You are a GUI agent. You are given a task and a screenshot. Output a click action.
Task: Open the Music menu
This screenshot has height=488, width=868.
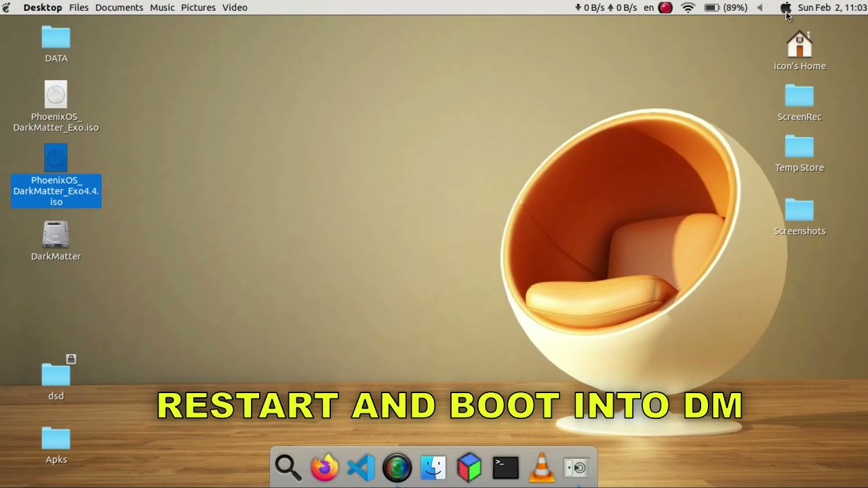162,7
